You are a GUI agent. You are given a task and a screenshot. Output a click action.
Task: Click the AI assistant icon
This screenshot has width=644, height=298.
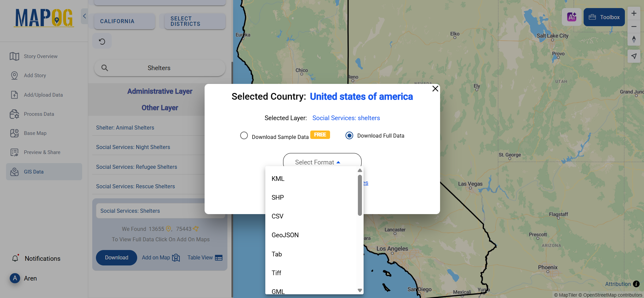coord(572,17)
